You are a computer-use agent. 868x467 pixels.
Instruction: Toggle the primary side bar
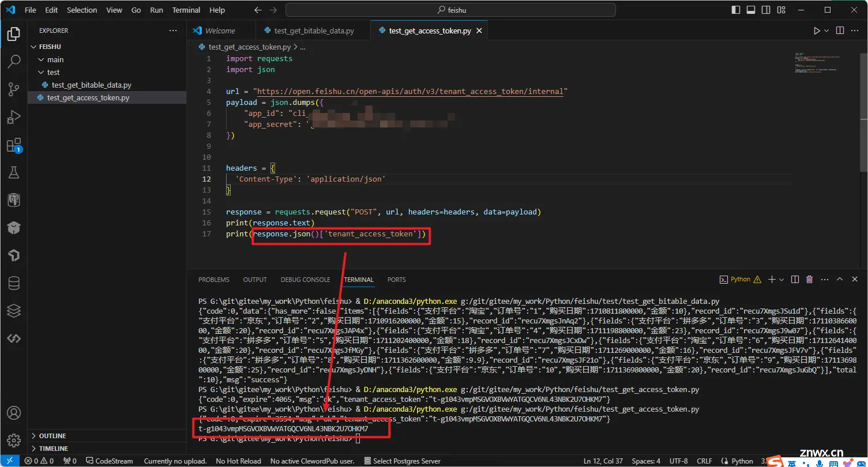click(735, 10)
